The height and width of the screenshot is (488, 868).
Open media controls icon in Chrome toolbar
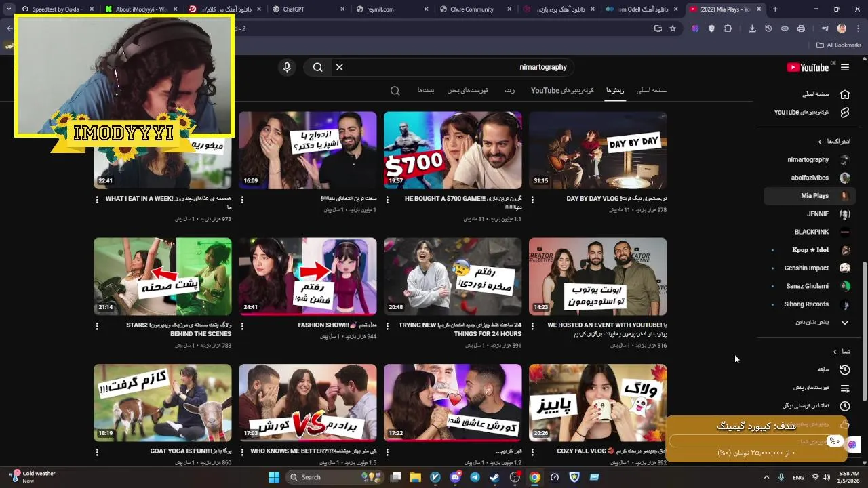[825, 28]
